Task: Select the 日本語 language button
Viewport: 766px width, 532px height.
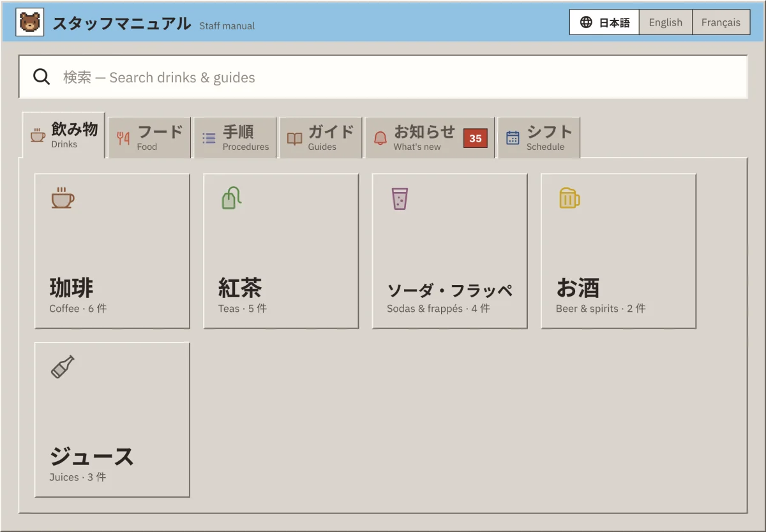Action: [604, 22]
